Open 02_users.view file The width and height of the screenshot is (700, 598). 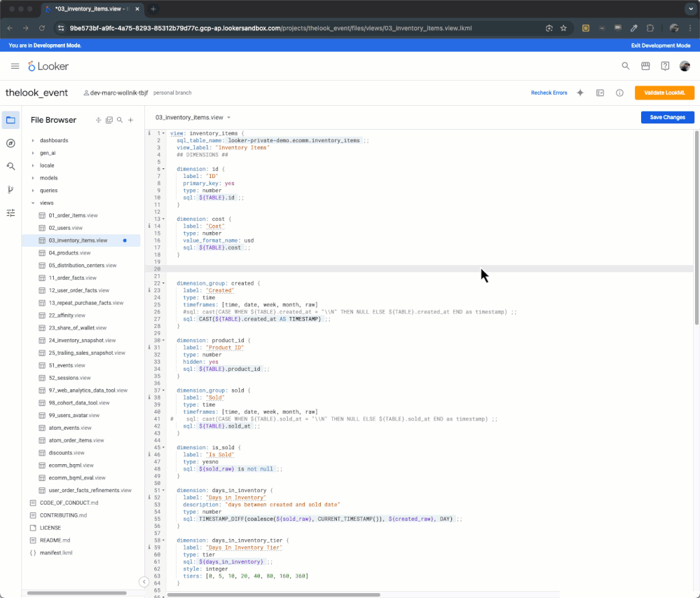pos(66,228)
